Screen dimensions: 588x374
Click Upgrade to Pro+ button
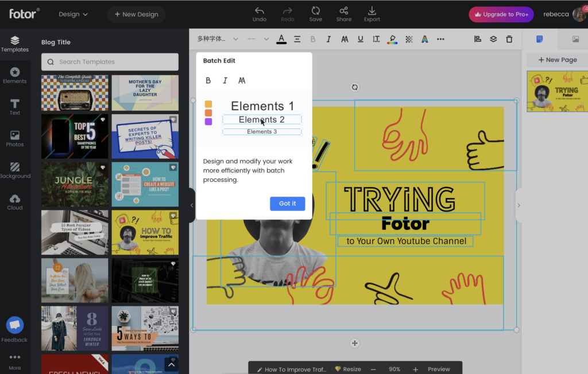[x=501, y=14]
